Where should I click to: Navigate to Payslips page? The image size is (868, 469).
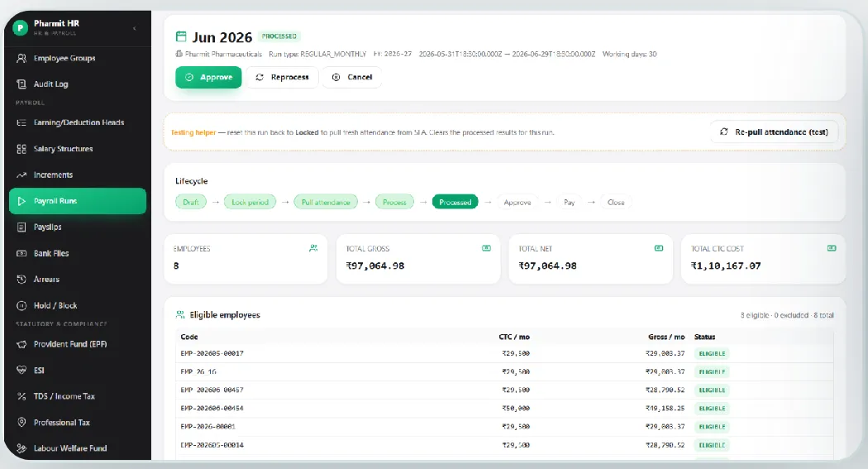(78, 227)
